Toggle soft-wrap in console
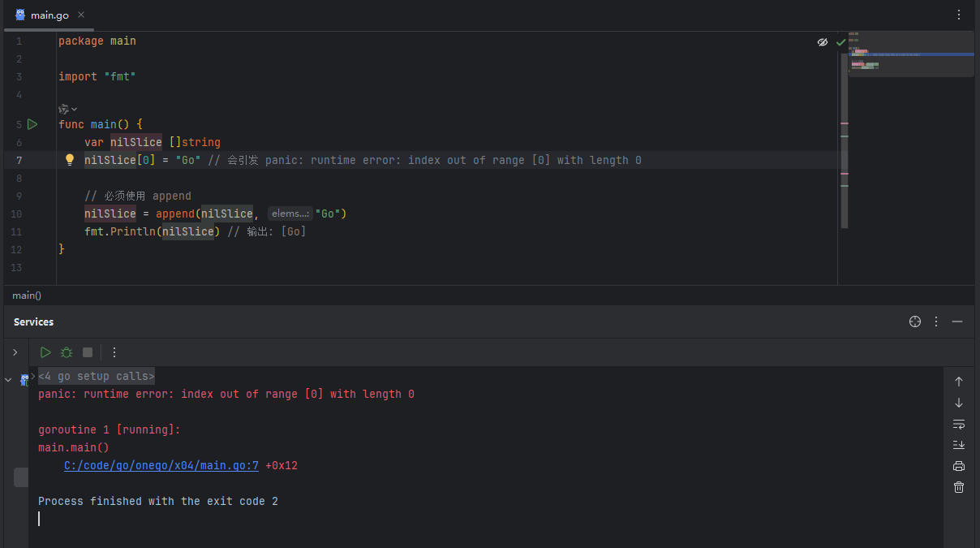The height and width of the screenshot is (548, 980). coord(959,424)
